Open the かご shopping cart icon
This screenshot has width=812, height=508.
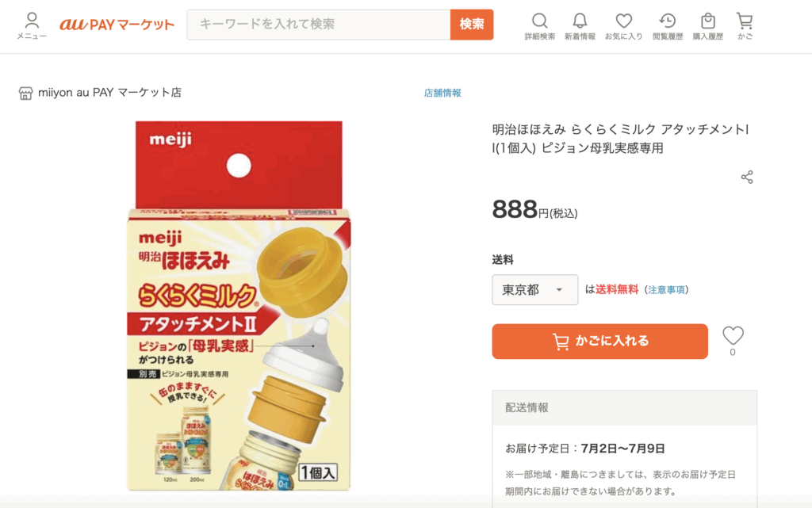click(744, 25)
